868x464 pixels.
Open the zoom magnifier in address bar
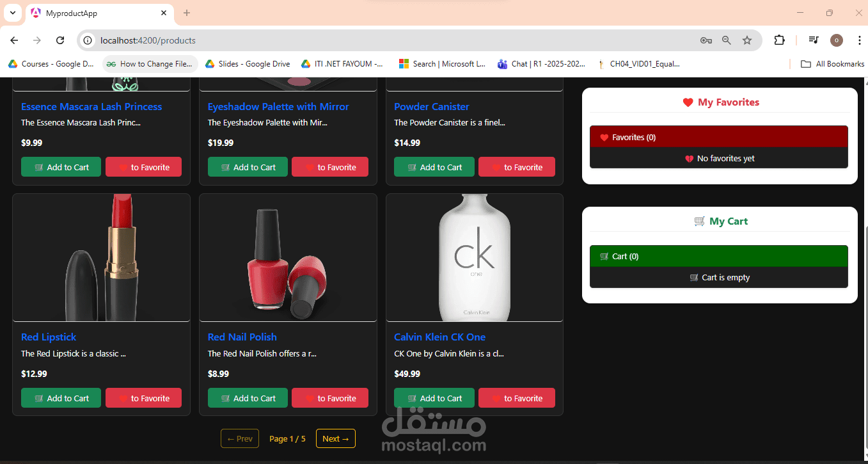pos(727,40)
